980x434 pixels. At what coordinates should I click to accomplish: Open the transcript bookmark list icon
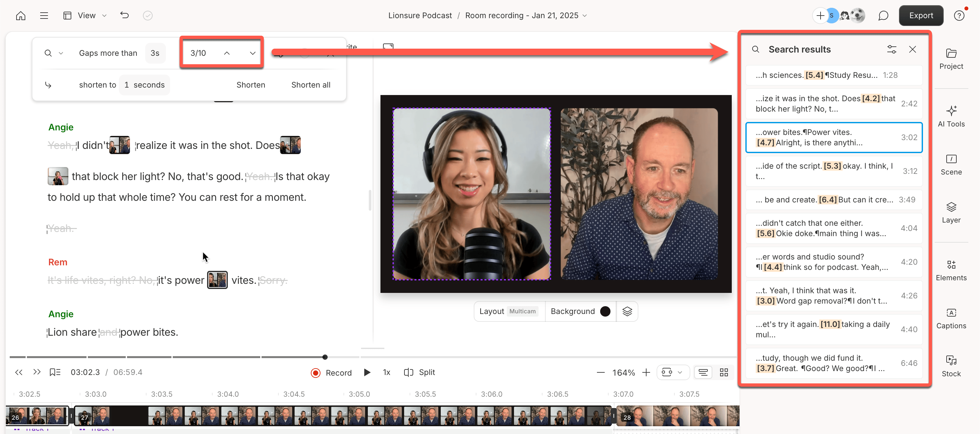(x=55, y=372)
